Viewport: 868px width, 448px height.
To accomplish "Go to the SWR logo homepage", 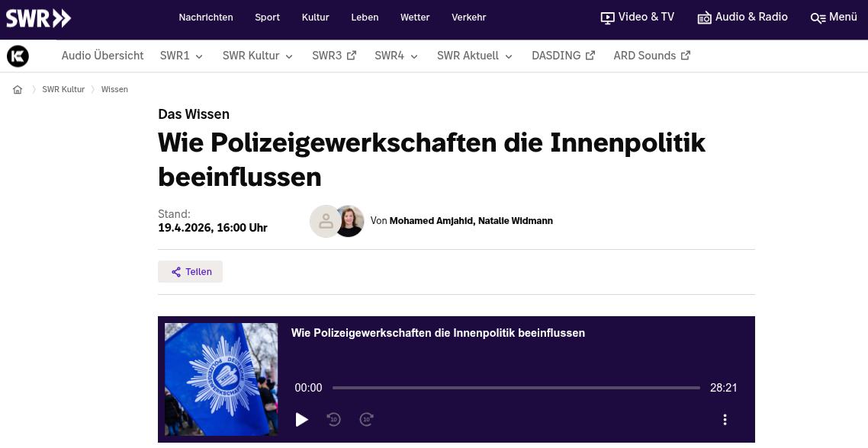I will 38,18.
